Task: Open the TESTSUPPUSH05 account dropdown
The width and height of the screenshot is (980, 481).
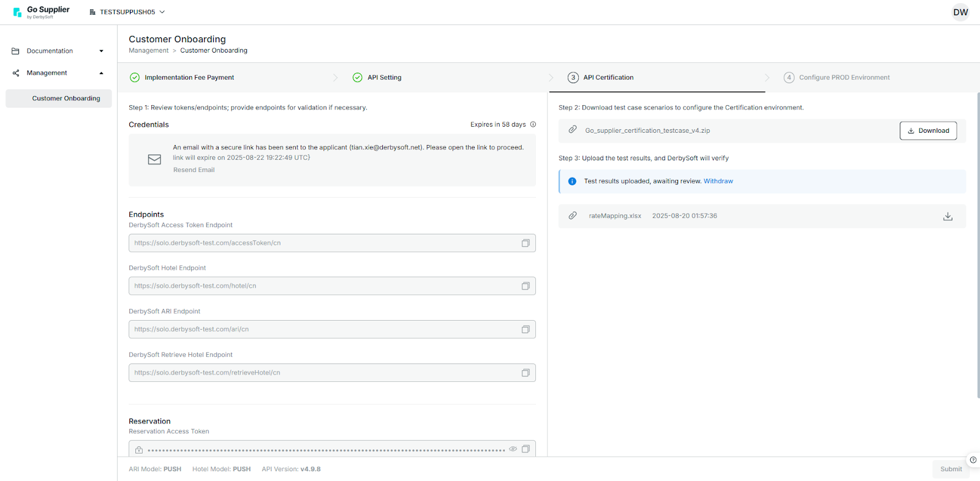Action: [127, 12]
